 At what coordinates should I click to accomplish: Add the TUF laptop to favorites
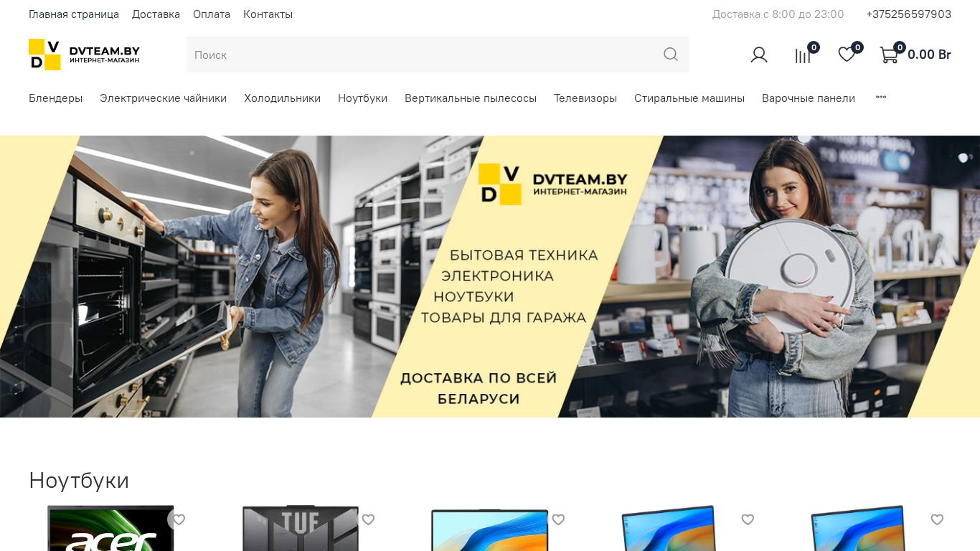368,519
